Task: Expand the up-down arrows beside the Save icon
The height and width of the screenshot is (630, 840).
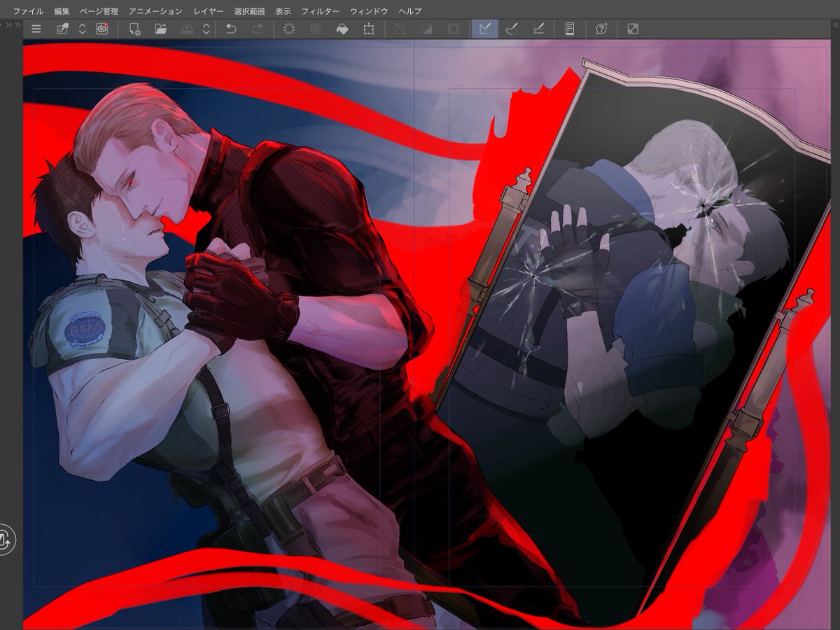Action: tap(206, 29)
